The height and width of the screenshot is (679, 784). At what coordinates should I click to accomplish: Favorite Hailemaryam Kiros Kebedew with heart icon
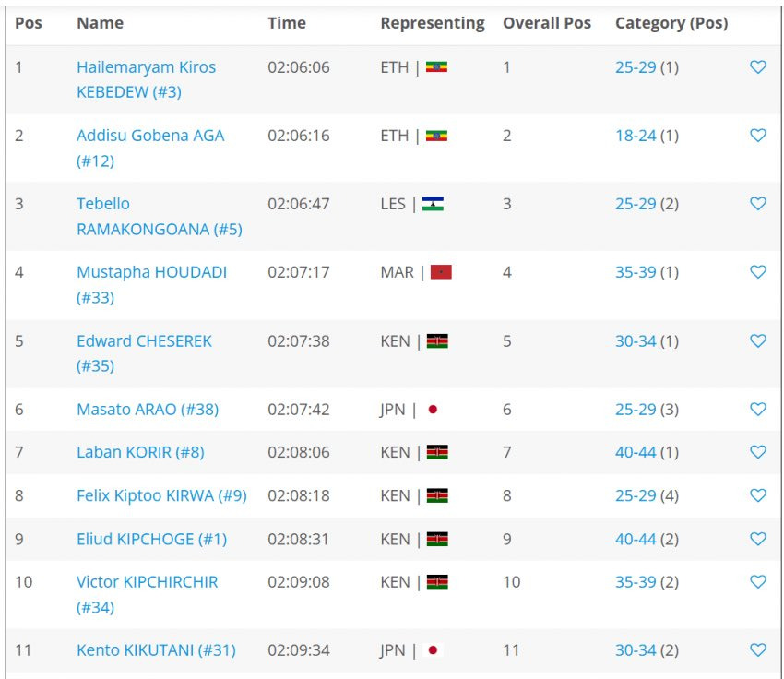(x=757, y=67)
